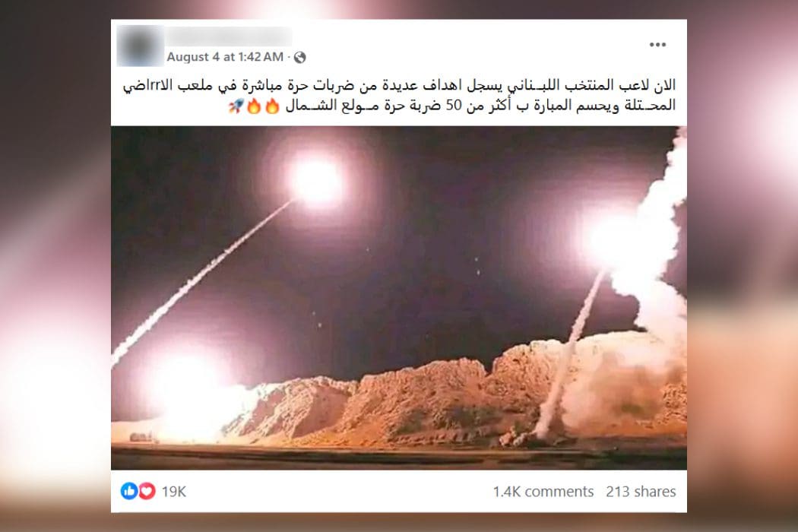
Task: View the 19K reactions count
Action: (174, 491)
